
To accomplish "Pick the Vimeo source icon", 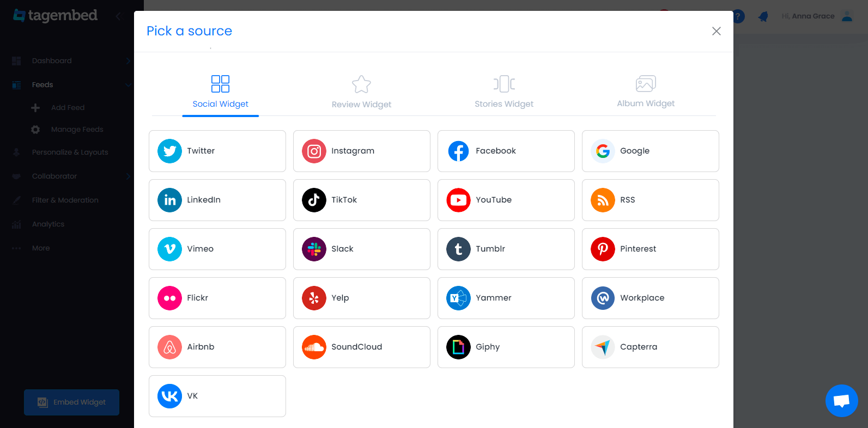I will tap(169, 249).
